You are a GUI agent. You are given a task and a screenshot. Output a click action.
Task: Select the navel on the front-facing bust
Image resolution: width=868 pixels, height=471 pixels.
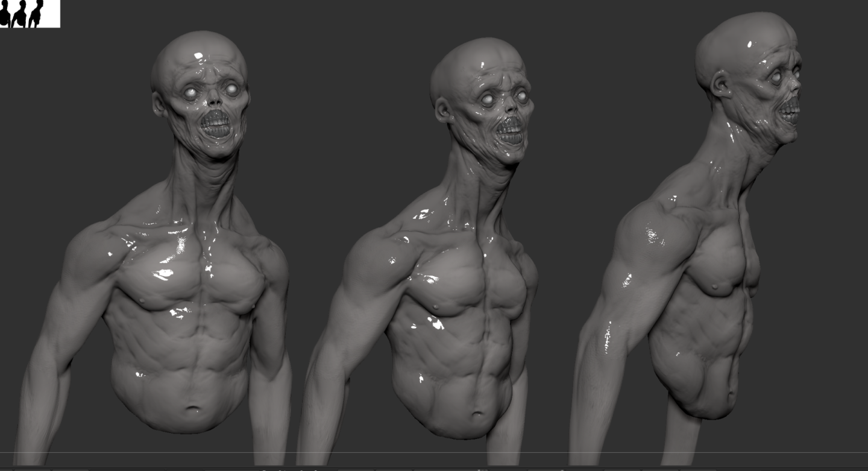coord(193,410)
